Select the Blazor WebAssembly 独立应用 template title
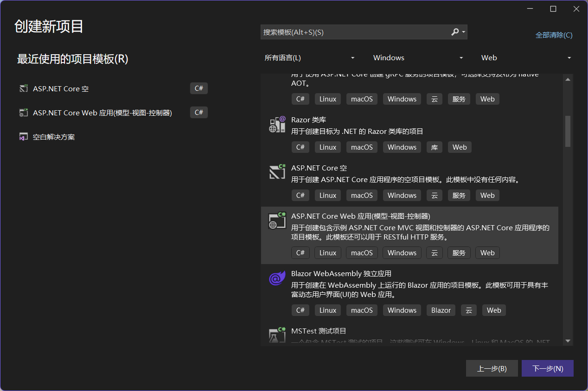Screen dimensions: 588x391 [341, 273]
